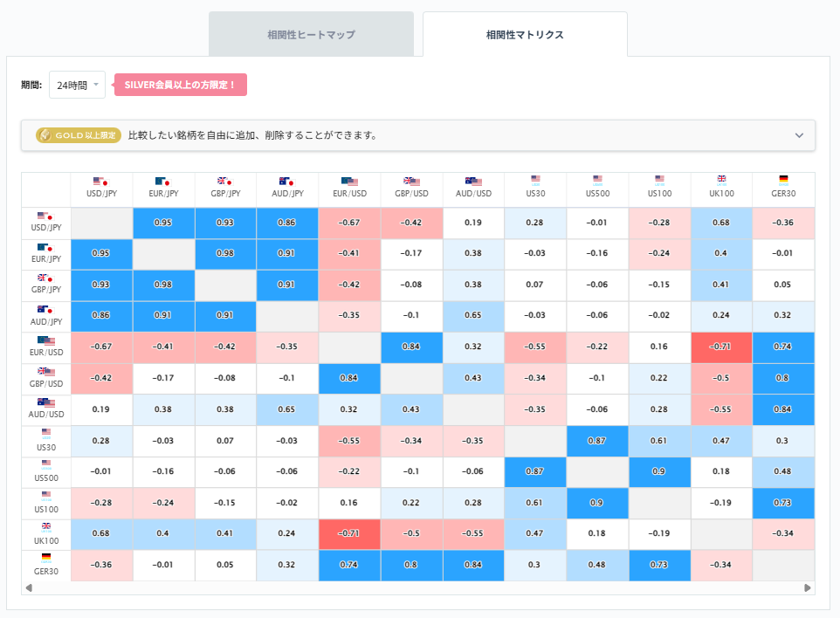Select the blue 0.95 correlation cell for USD/JPY
This screenshot has height=618, width=840.
click(x=163, y=223)
